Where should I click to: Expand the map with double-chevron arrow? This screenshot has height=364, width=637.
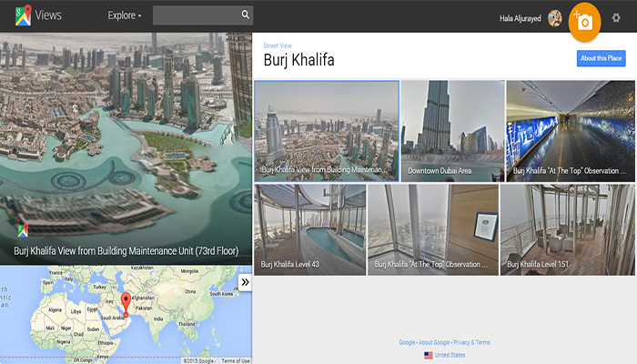point(244,282)
